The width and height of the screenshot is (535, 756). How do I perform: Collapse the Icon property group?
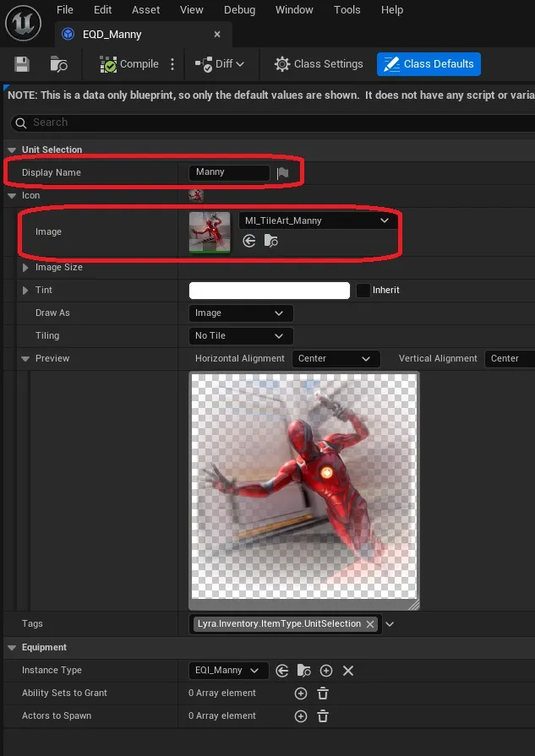[12, 196]
